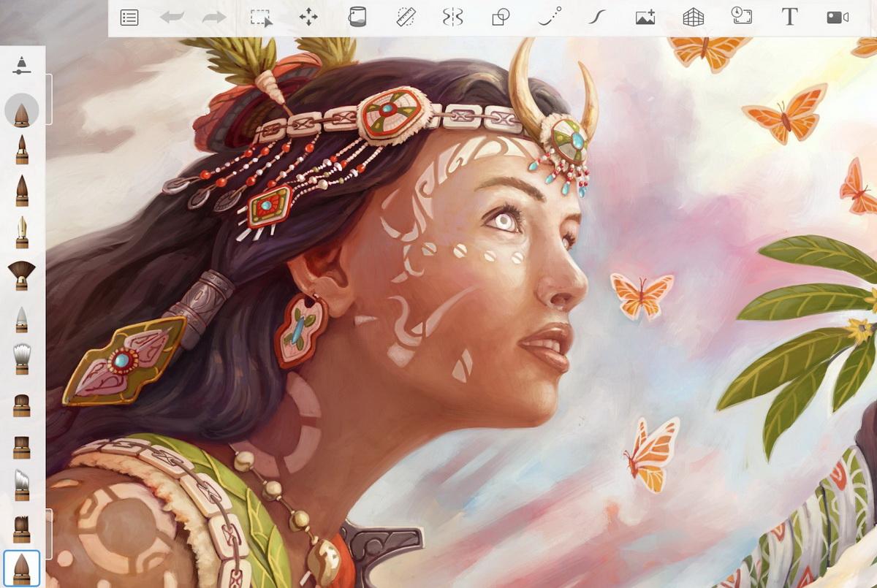Open the Perspective Guides grid tool
This screenshot has width=877, height=588.
(x=693, y=18)
